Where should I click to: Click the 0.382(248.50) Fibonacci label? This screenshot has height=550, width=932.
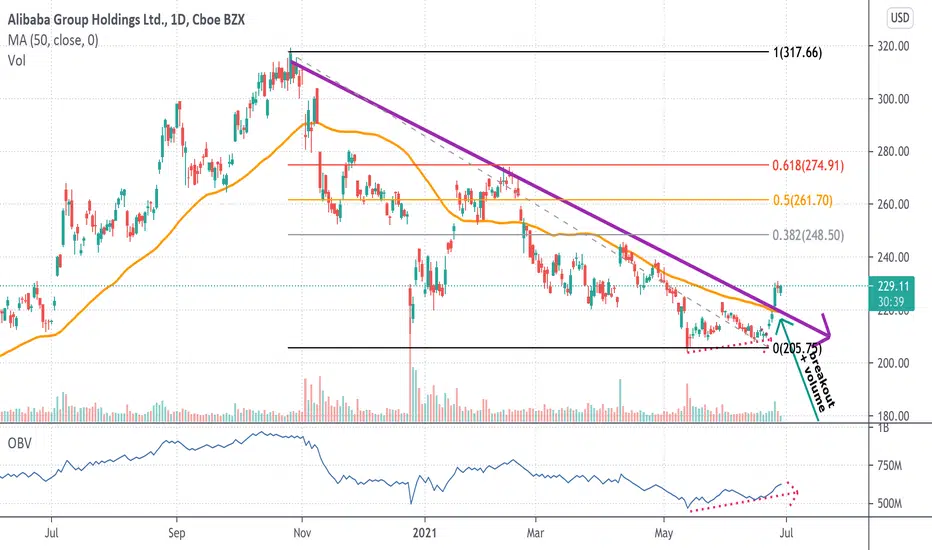pos(808,235)
